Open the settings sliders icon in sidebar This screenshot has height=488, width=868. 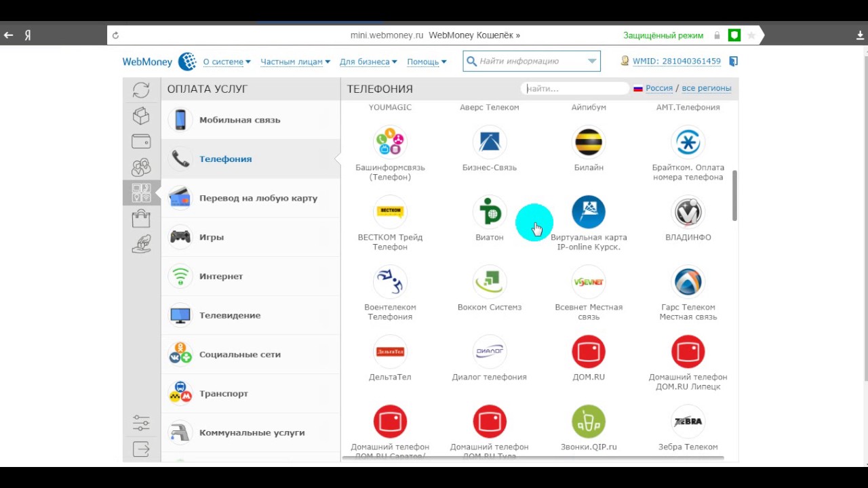click(x=141, y=423)
